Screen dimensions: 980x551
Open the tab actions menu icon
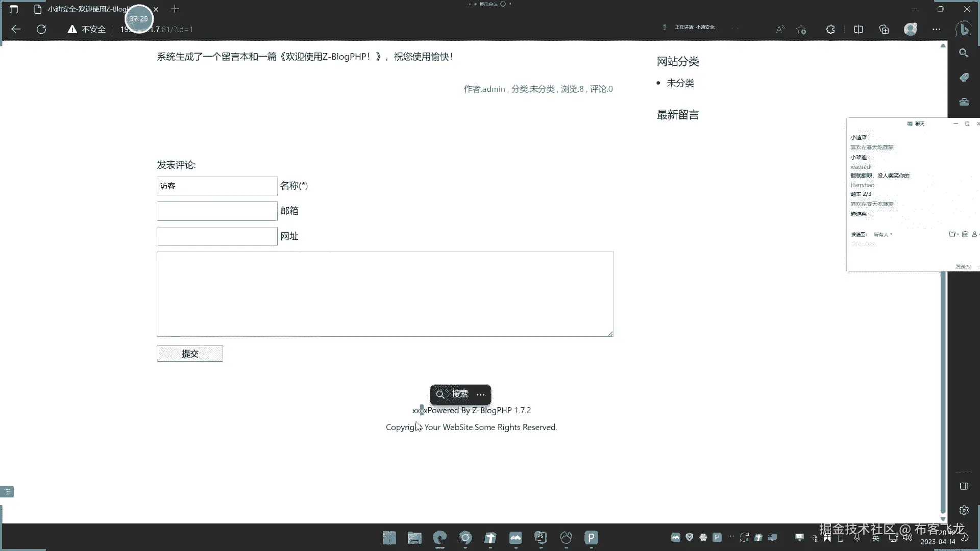click(14, 9)
